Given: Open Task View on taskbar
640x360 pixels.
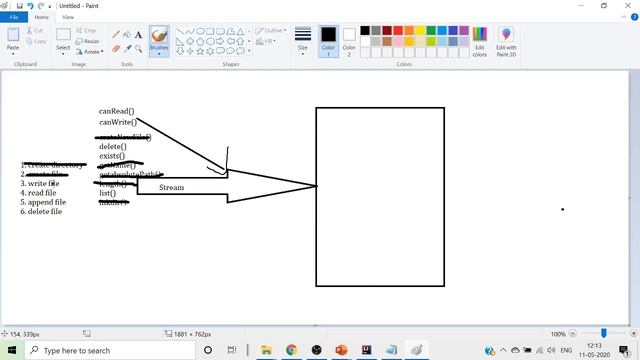Looking at the screenshot, I should click(x=231, y=350).
